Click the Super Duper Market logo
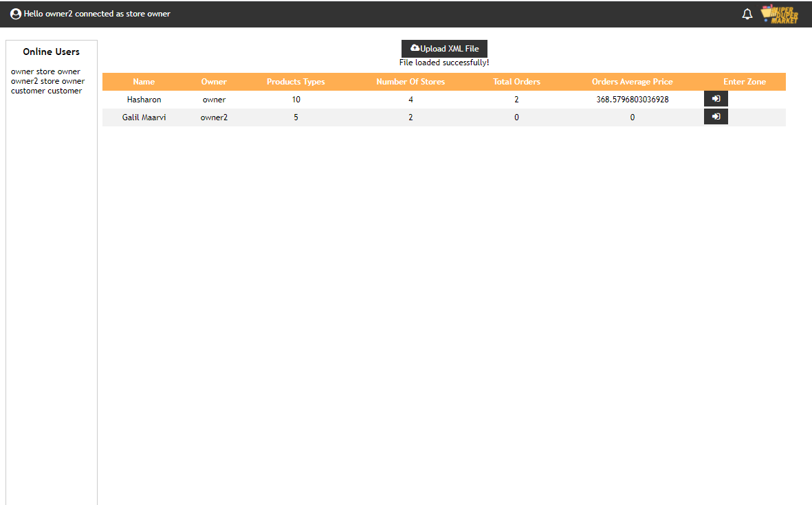 pyautogui.click(x=780, y=14)
